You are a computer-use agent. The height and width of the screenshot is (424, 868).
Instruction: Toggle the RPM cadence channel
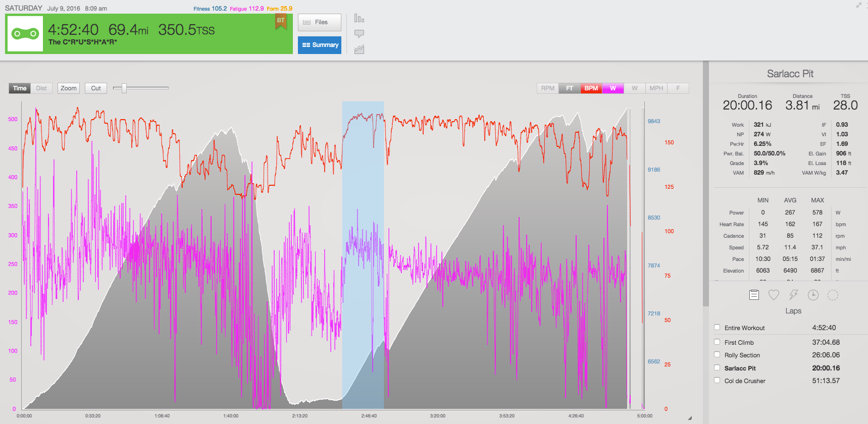(x=547, y=88)
